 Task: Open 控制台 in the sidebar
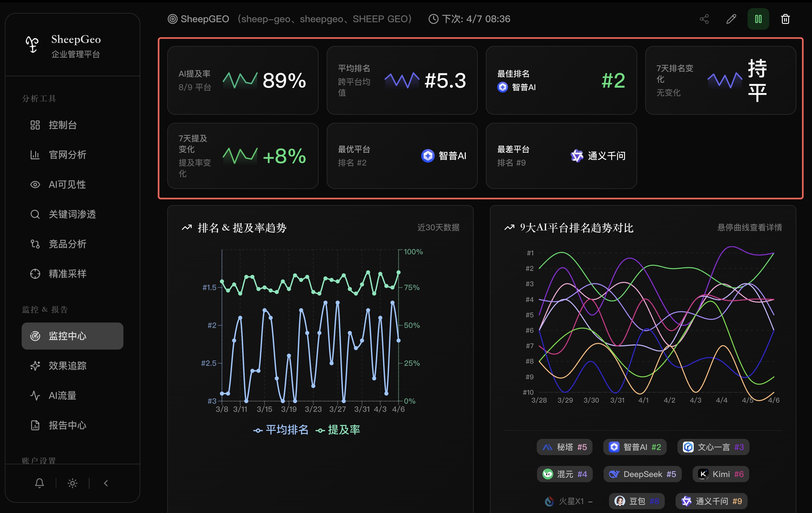pos(73,125)
